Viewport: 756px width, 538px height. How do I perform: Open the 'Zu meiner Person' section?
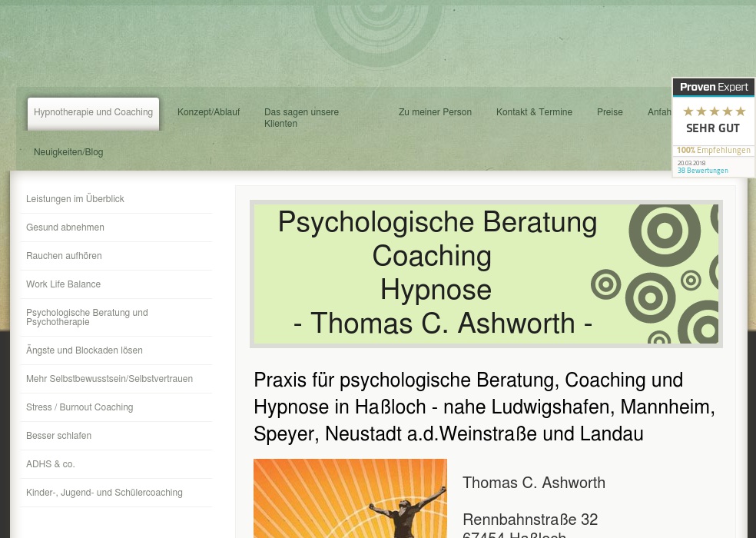point(435,112)
